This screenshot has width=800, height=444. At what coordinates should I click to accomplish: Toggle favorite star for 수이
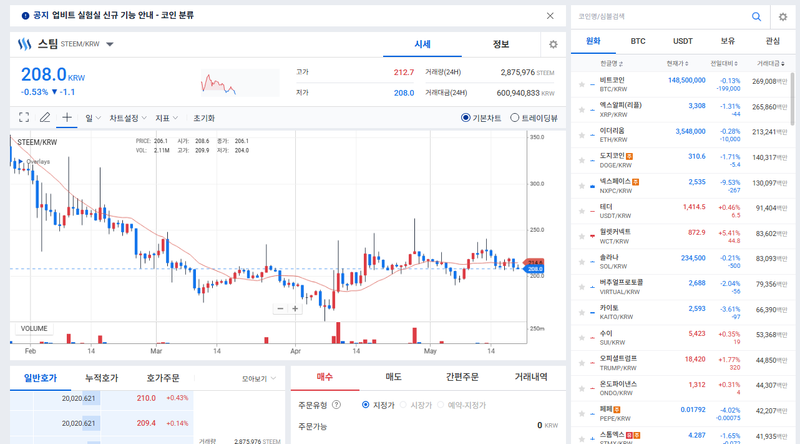pos(582,338)
